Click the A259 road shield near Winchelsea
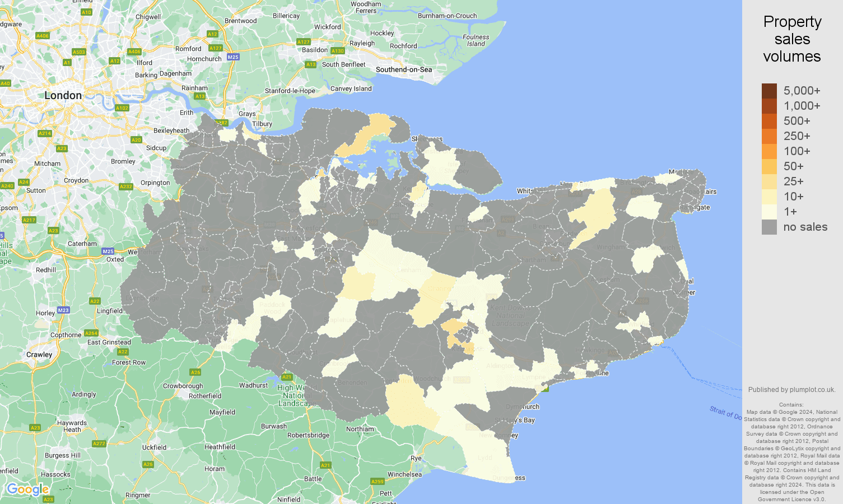The width and height of the screenshot is (843, 504). tap(378, 482)
